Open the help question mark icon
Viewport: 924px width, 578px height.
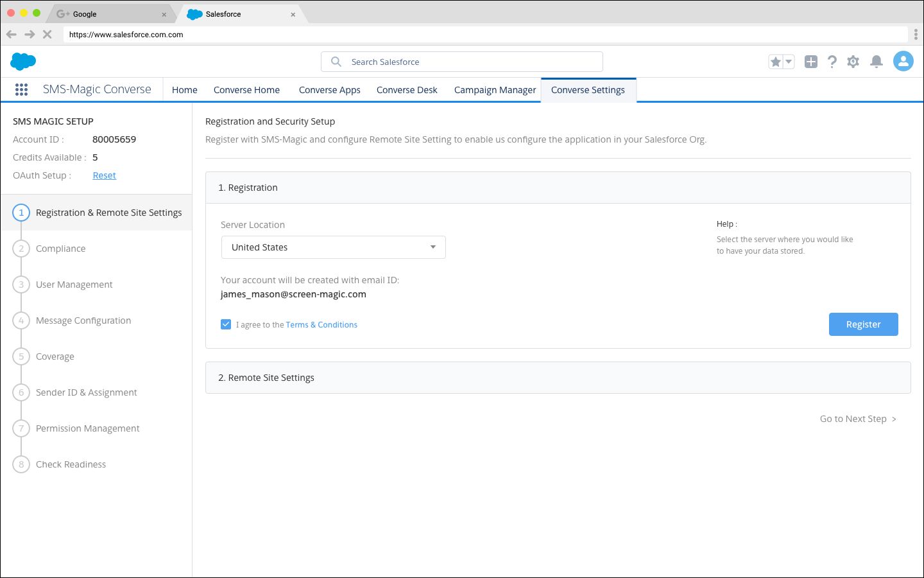click(x=832, y=62)
